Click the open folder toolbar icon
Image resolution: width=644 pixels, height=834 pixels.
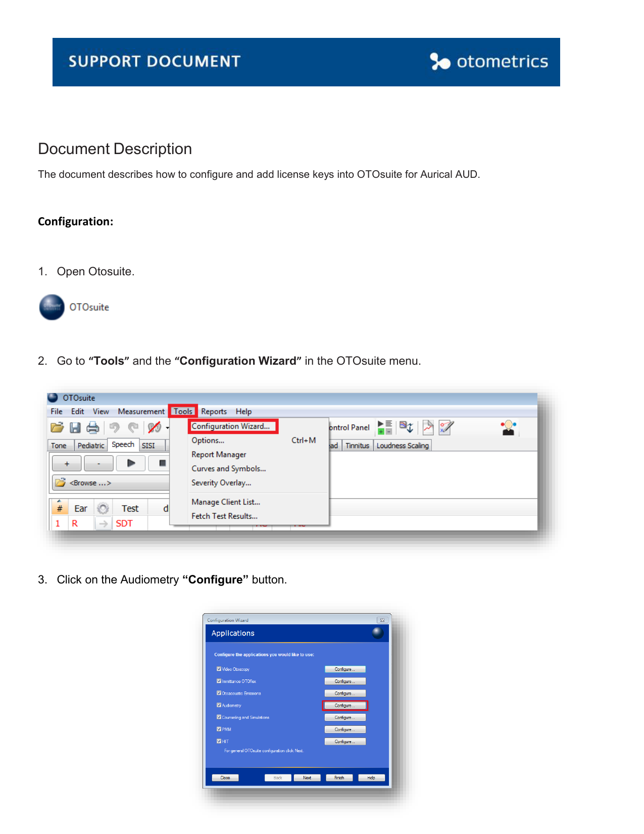[57, 428]
